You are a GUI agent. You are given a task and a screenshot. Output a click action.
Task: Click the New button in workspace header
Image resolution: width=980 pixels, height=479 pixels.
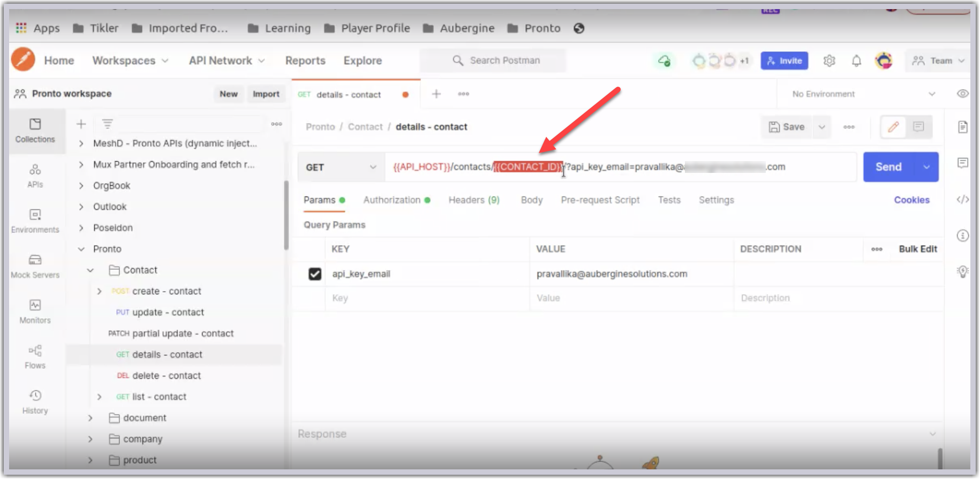click(229, 94)
